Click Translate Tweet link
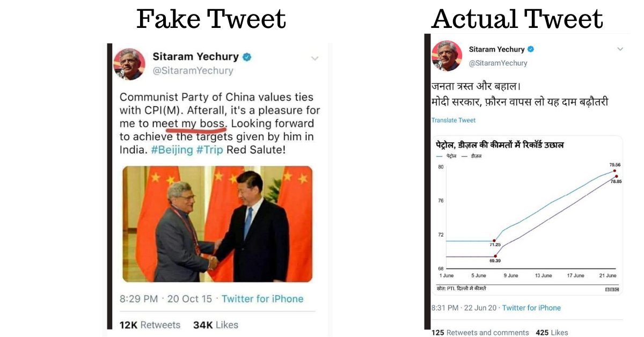Image resolution: width=644 pixels, height=337 pixels. (453, 120)
